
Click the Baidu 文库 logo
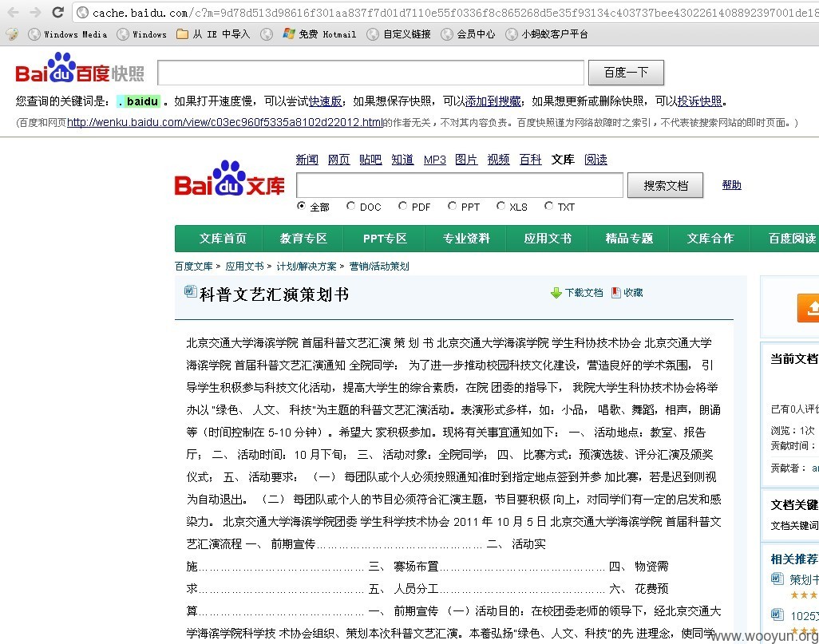coord(230,179)
